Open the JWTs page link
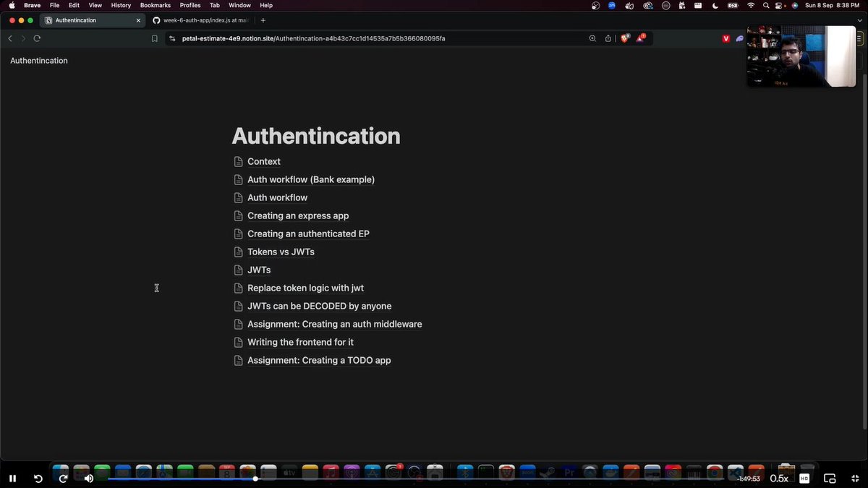The width and height of the screenshot is (868, 488). [x=259, y=269]
